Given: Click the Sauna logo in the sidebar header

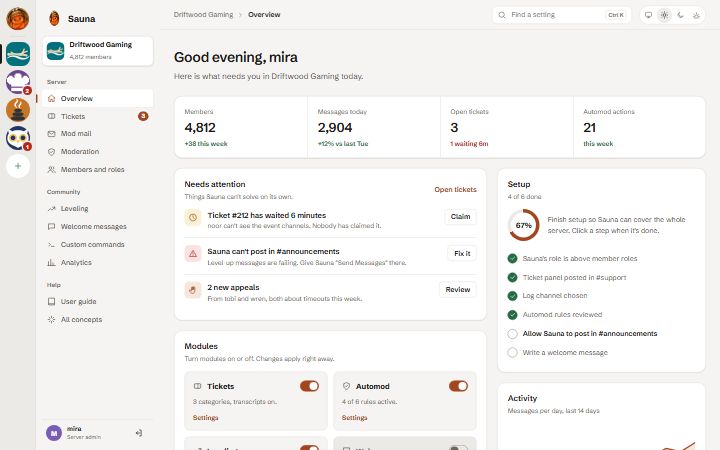Looking at the screenshot, I should 54,18.
